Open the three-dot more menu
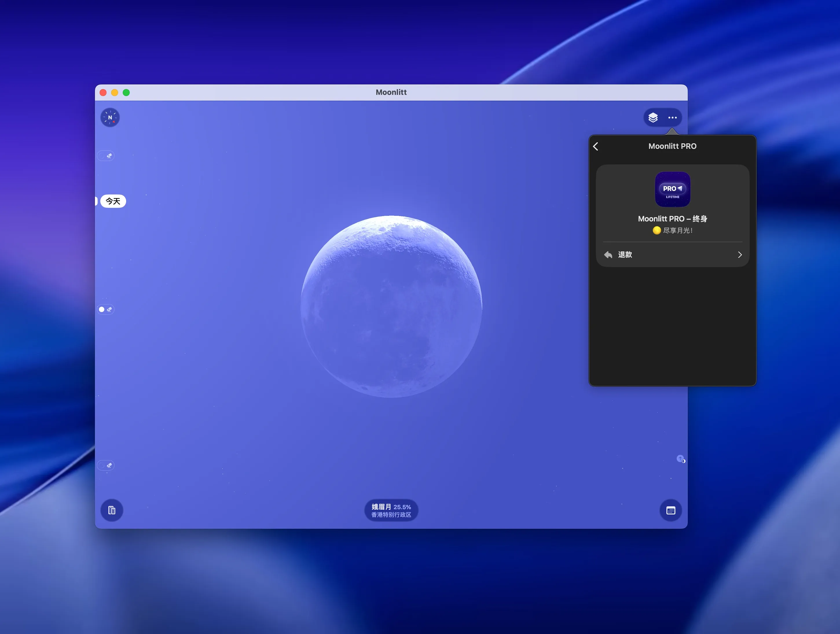 coord(672,118)
